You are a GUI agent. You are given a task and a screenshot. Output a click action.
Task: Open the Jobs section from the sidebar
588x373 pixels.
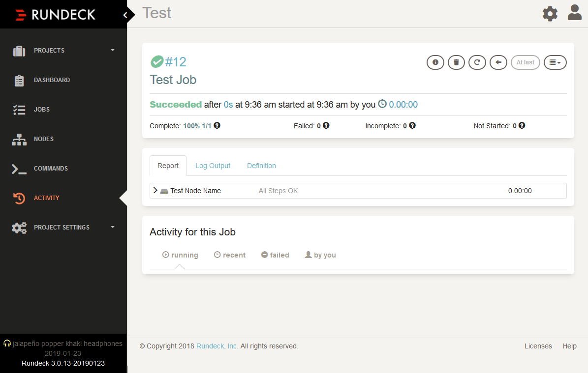[19, 109]
